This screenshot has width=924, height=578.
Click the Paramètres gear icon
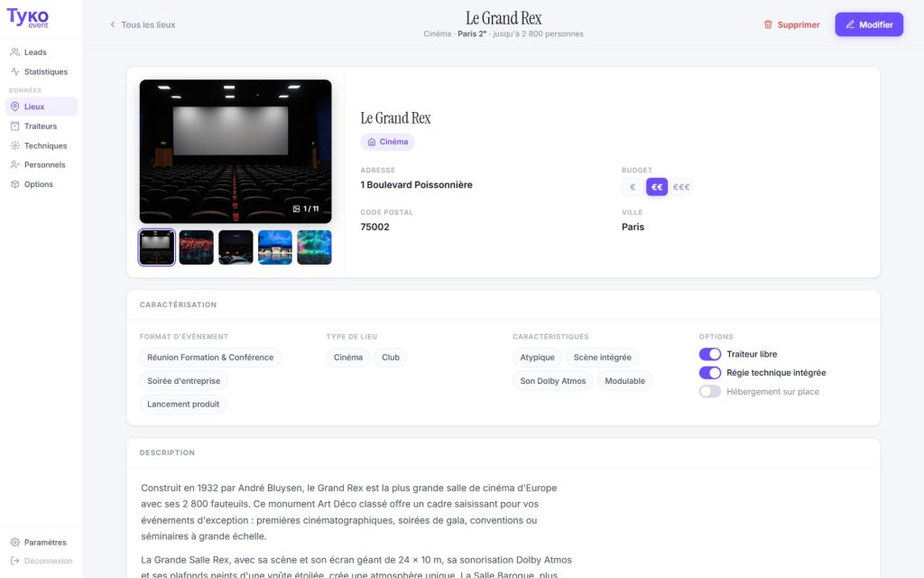coord(14,542)
